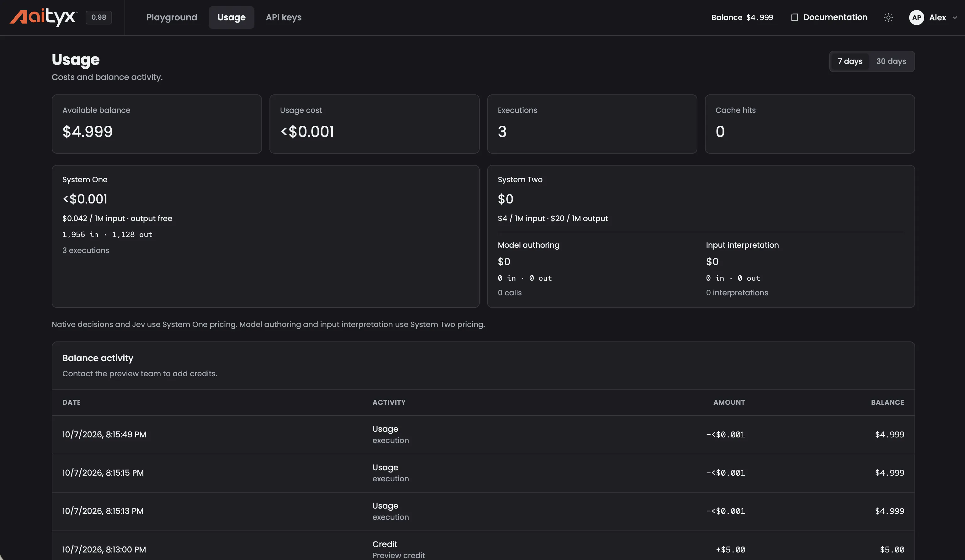Select the Usage tab
The image size is (965, 560).
pyautogui.click(x=231, y=18)
